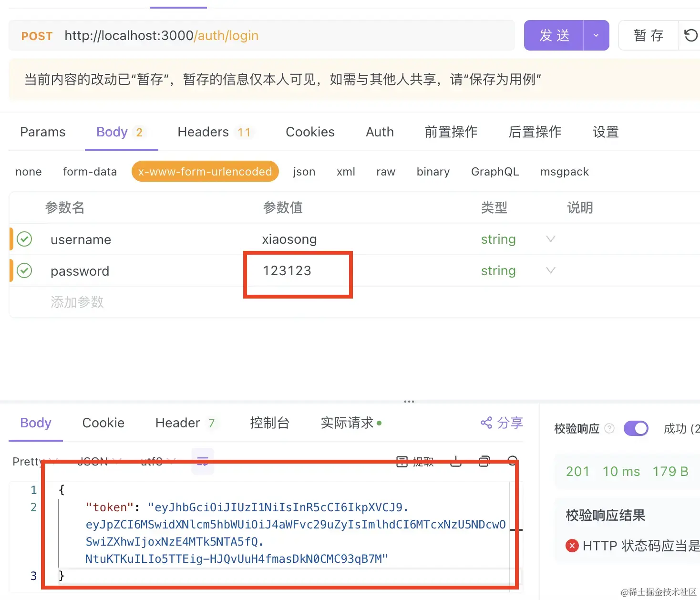700x600 pixels.
Task: Click the panel divider three-dot handle
Action: tap(409, 402)
